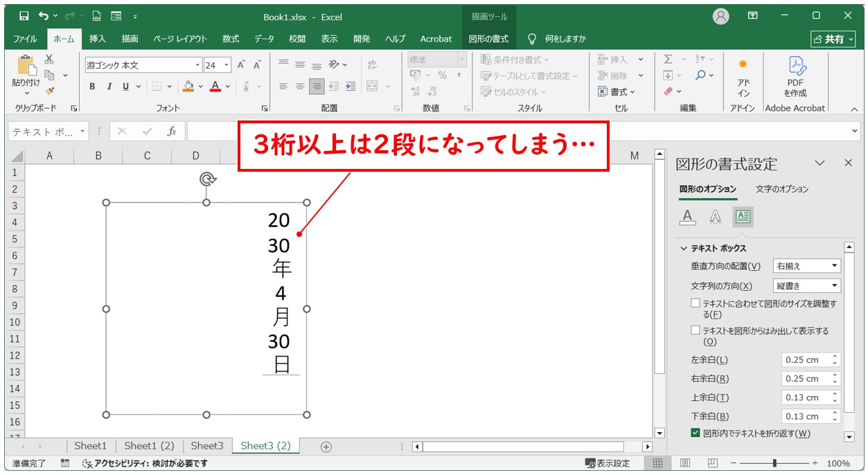Increase font size with larger A
Screen dimensions: 868x475
pos(241,65)
